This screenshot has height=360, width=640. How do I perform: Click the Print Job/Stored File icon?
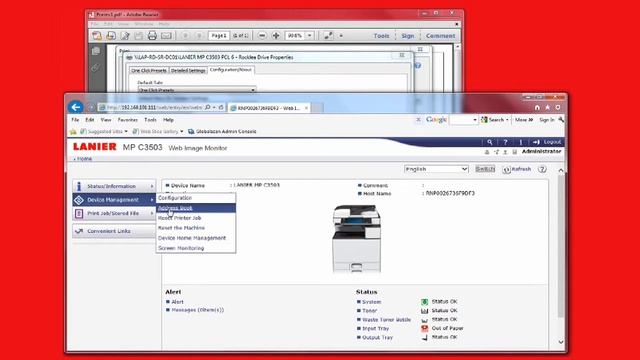pos(79,213)
